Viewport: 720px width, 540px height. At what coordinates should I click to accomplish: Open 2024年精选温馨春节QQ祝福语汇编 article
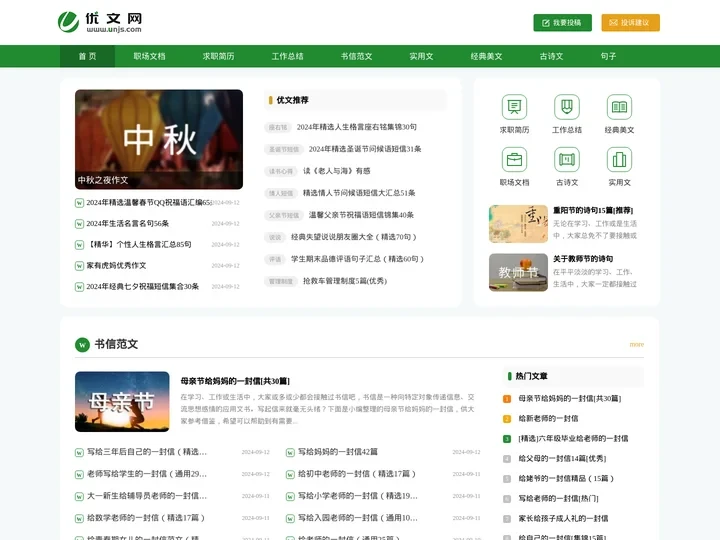point(149,202)
